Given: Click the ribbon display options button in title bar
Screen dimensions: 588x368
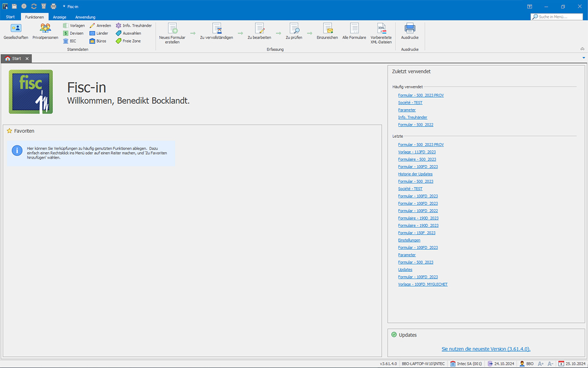Looking at the screenshot, I should tap(529, 6).
